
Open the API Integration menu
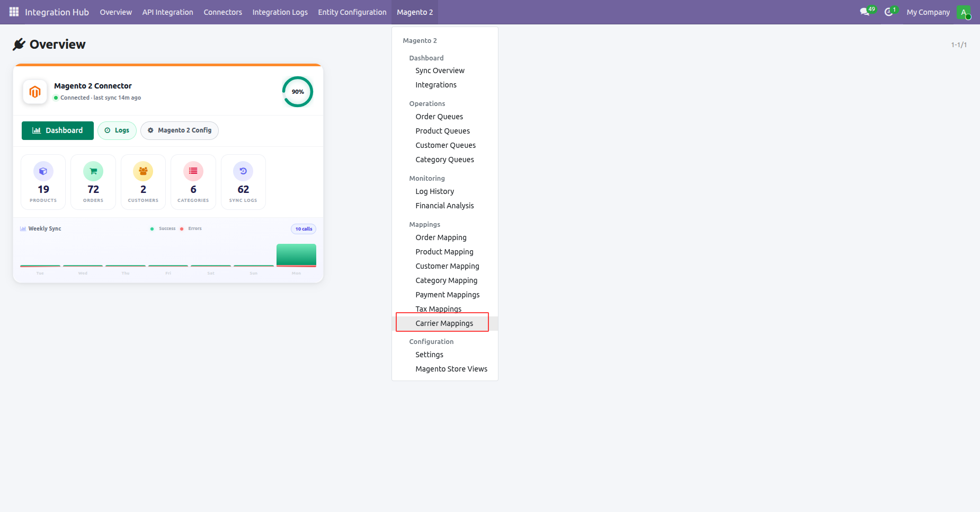click(168, 12)
